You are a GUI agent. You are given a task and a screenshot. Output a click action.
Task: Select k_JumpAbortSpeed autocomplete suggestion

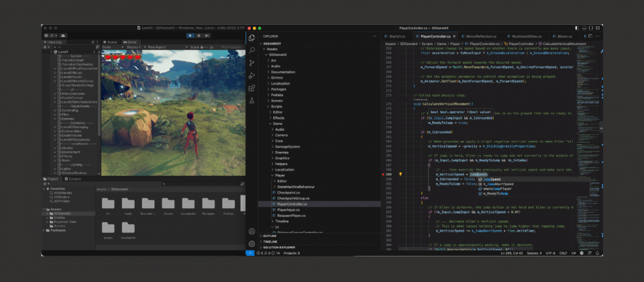[x=533, y=184]
